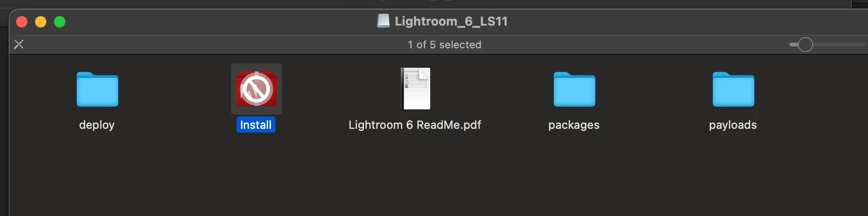This screenshot has width=868, height=216.
Task: Click the Lightroom_6_LS11 window title
Action: (451, 21)
